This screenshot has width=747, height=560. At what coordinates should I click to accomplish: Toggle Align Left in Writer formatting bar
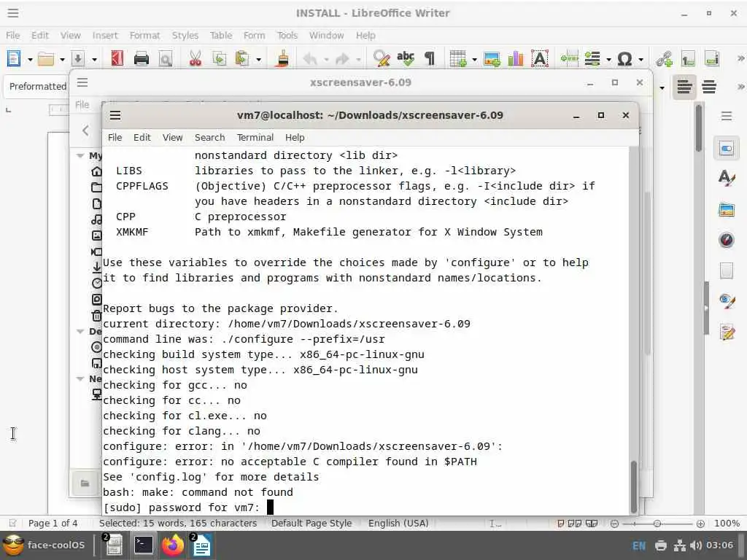coord(684,87)
